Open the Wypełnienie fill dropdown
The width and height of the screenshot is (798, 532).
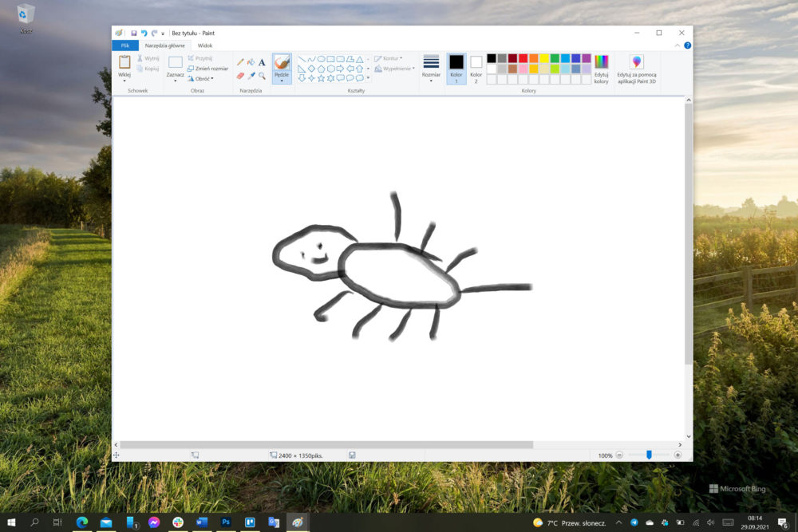point(395,69)
